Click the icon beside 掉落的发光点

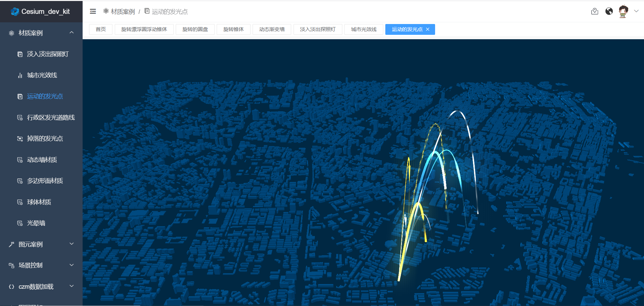(x=20, y=139)
